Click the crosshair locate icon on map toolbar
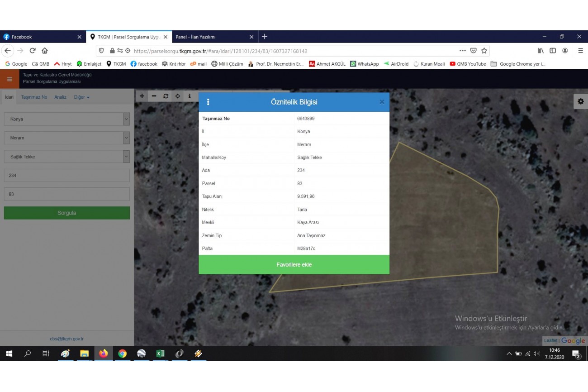The image size is (588, 392). pos(178,96)
